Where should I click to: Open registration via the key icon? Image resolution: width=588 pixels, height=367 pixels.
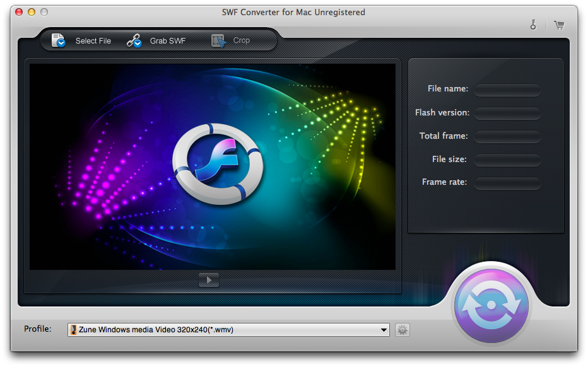click(x=533, y=25)
